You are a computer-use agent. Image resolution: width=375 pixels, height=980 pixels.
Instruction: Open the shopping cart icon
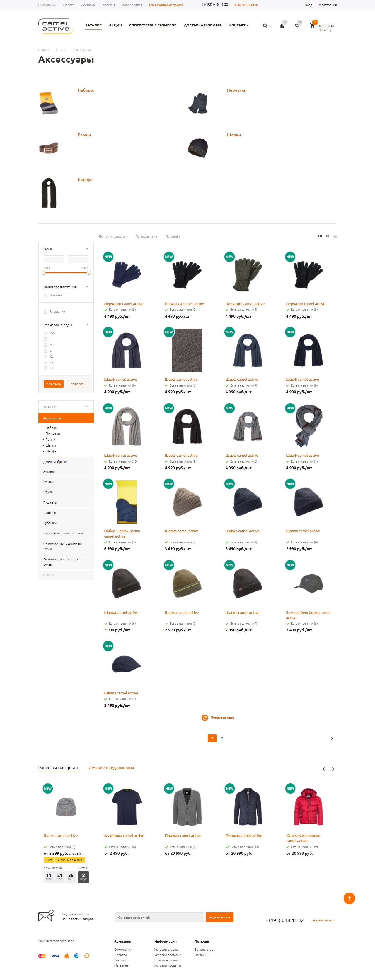click(x=312, y=25)
